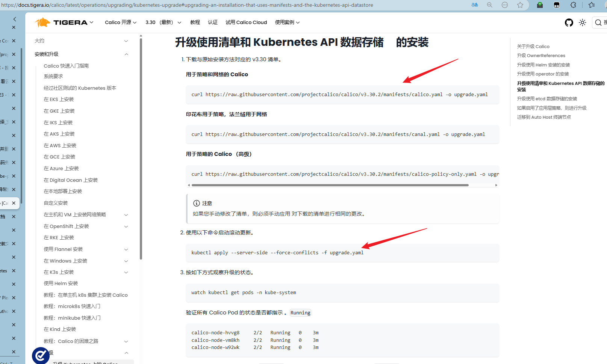Open the Calico 开源 dropdown

[x=121, y=23]
